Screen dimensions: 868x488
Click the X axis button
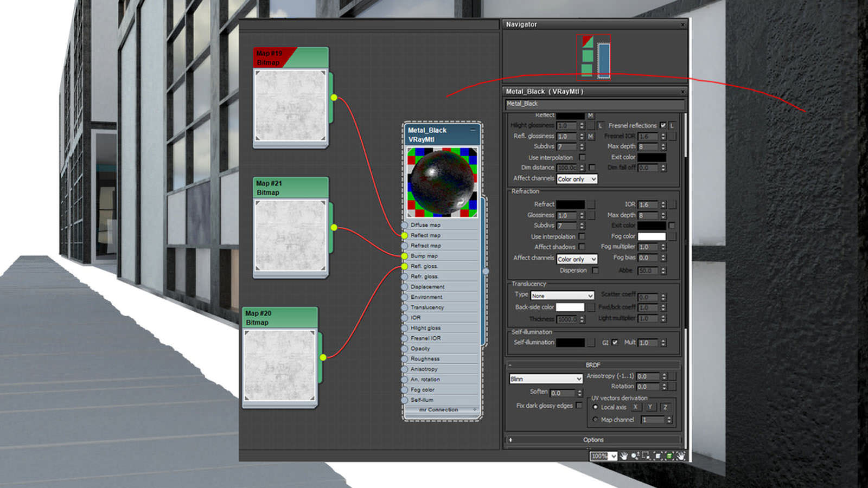click(635, 407)
